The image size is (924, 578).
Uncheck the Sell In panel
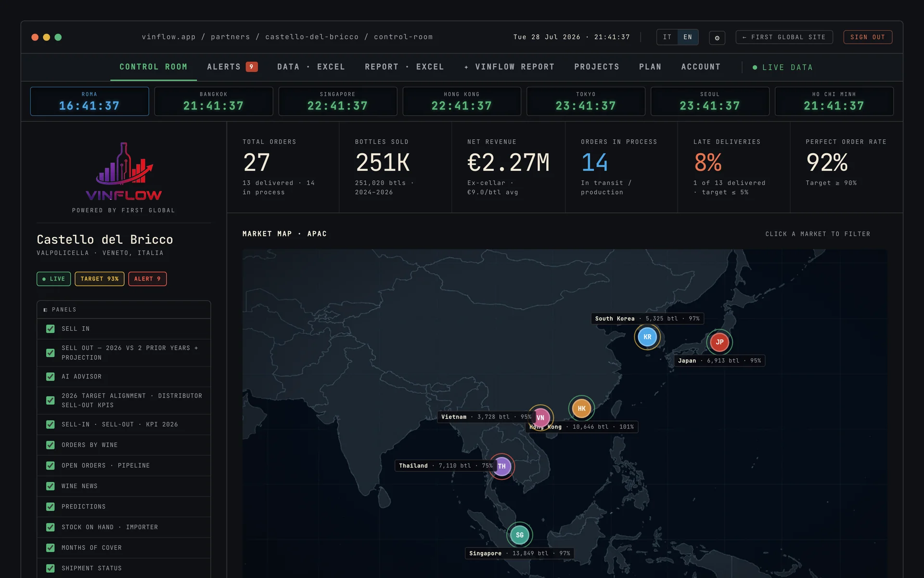(x=50, y=328)
